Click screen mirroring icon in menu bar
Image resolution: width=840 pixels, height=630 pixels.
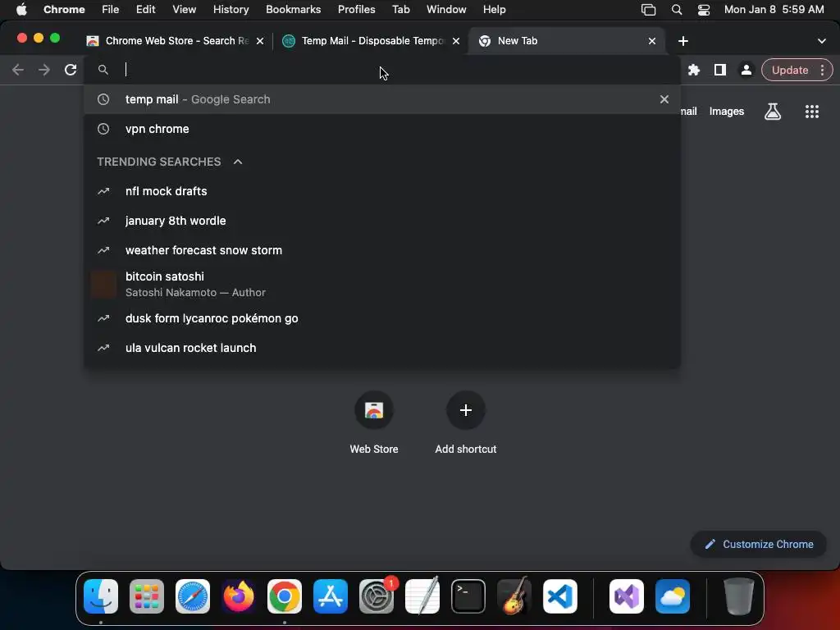point(648,10)
